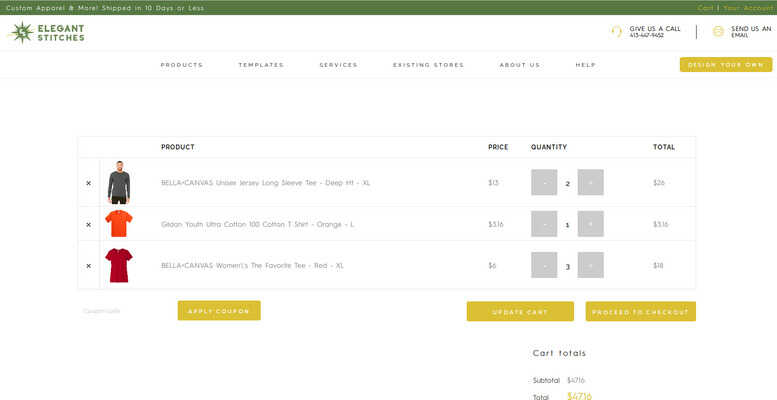777x400 pixels.
Task: Remove the BELLA+CANVAS Long Sleeve Tee item
Action: [89, 183]
